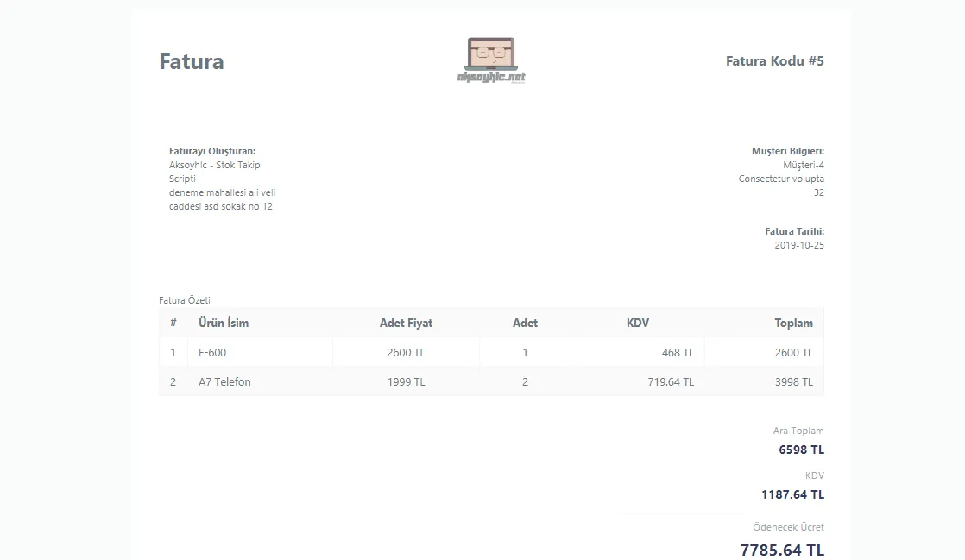
Task: Click the 'Toplam' column header
Action: [793, 323]
